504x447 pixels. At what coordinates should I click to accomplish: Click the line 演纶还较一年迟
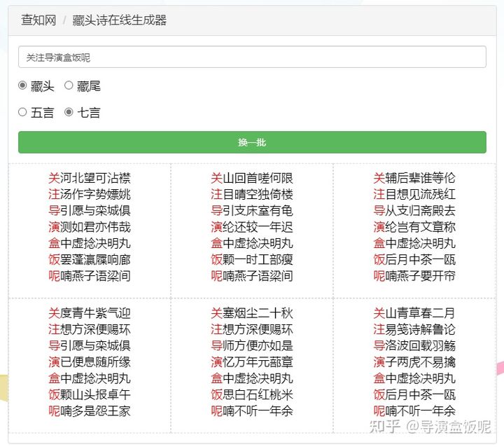click(x=252, y=227)
